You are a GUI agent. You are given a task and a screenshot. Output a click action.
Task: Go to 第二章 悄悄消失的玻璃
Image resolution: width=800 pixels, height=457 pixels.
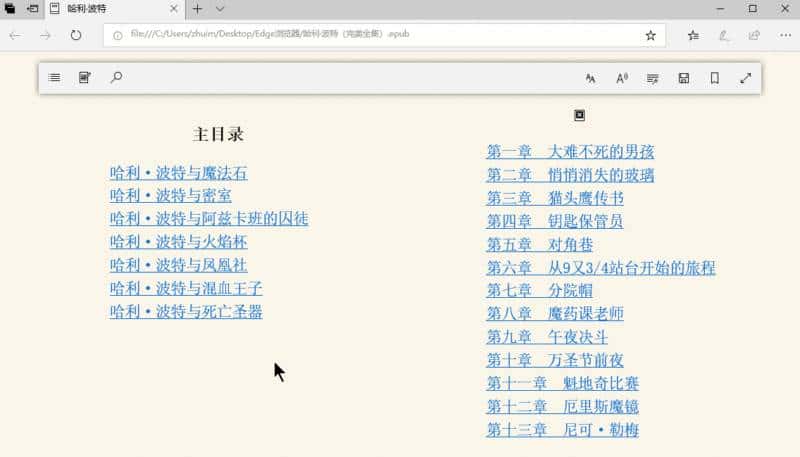tap(570, 175)
